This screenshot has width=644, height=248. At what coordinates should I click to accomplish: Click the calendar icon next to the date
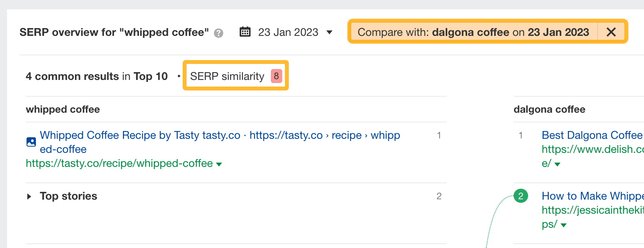click(245, 32)
